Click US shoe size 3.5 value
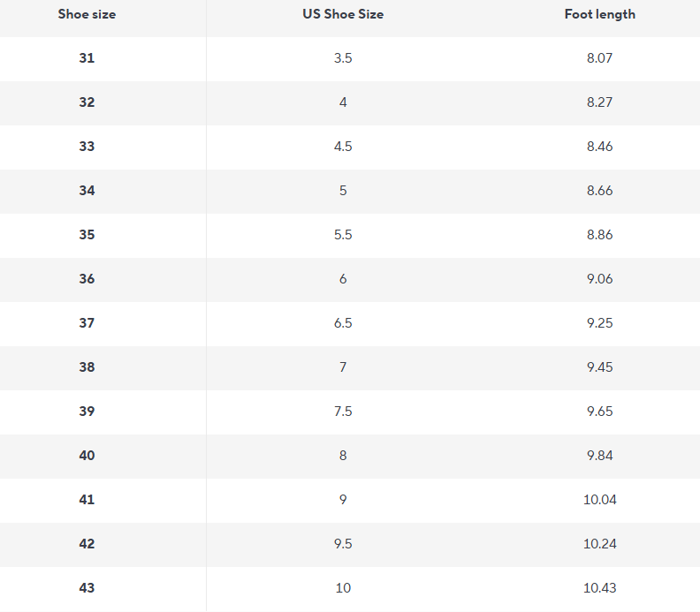 click(x=343, y=58)
